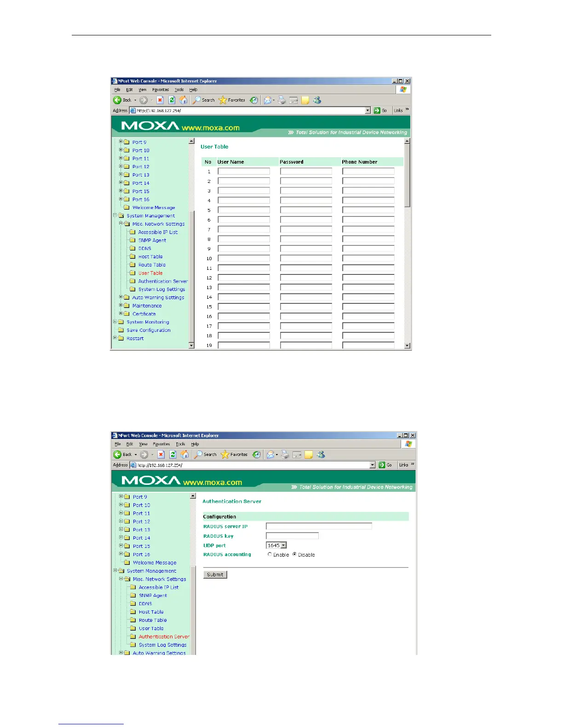Open Edit menu in User Table window
This screenshot has width=563, height=728.
tap(129, 90)
